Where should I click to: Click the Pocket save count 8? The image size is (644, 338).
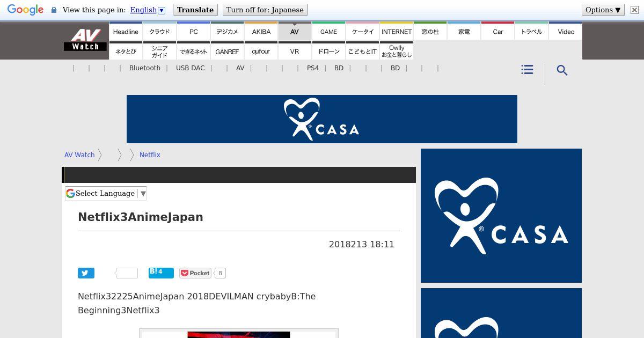[x=220, y=273]
